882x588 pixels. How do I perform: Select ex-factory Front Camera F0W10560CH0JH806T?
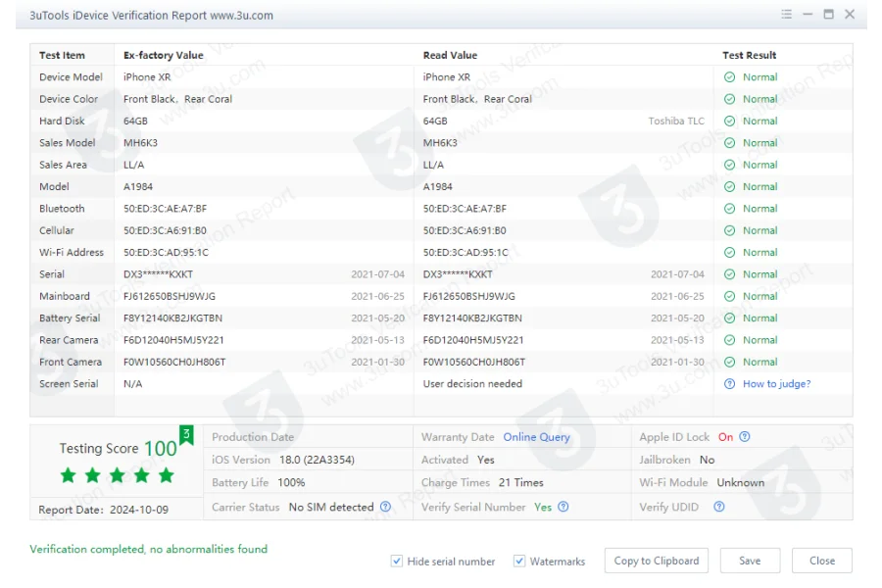(x=174, y=363)
